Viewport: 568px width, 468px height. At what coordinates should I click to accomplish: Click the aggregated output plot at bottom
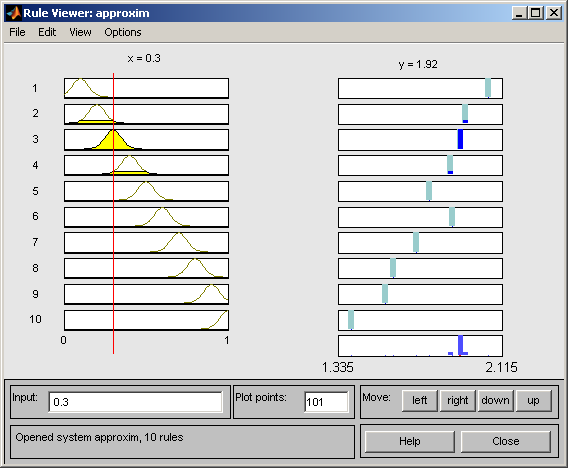420,346
